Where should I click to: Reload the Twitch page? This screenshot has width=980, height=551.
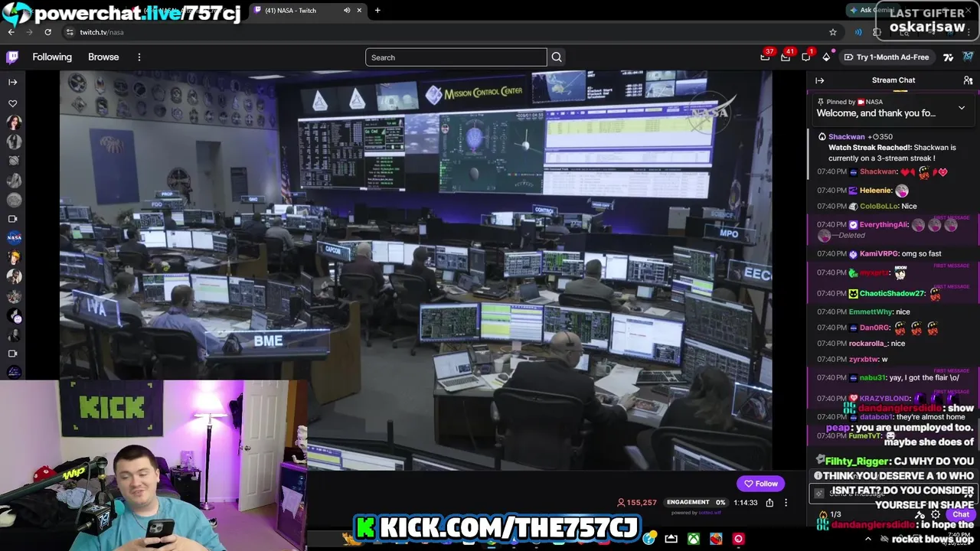tap(47, 32)
